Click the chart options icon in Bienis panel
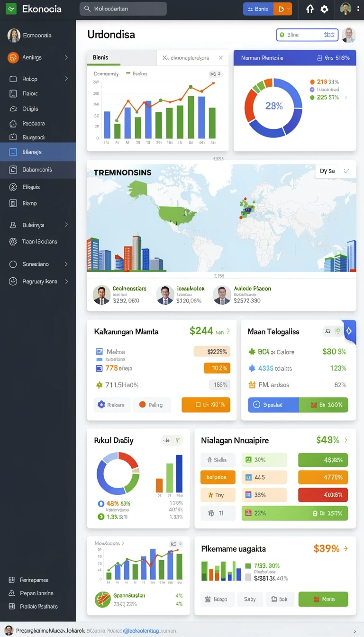Screen dimensions: 364x637 tap(215, 74)
